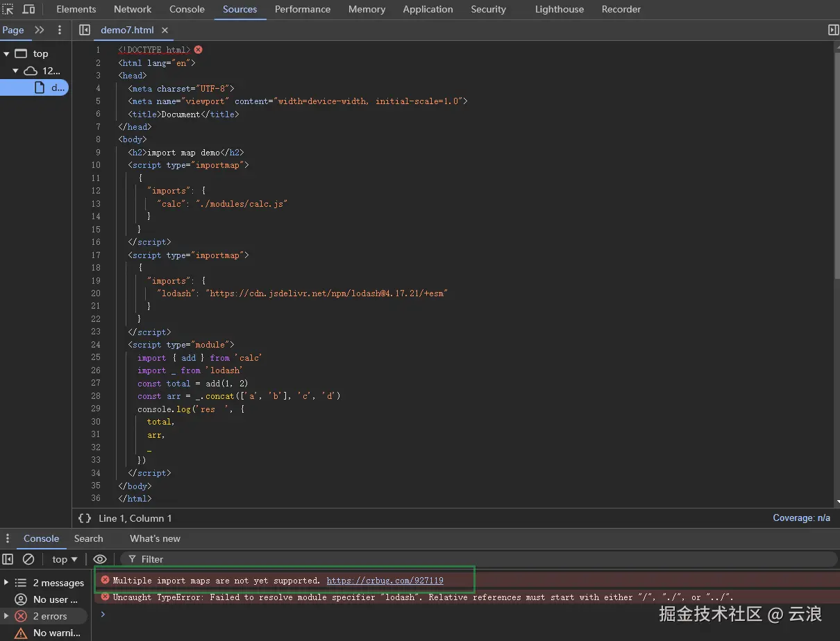Focus the console Filter input field
The height and width of the screenshot is (641, 840).
click(x=479, y=559)
